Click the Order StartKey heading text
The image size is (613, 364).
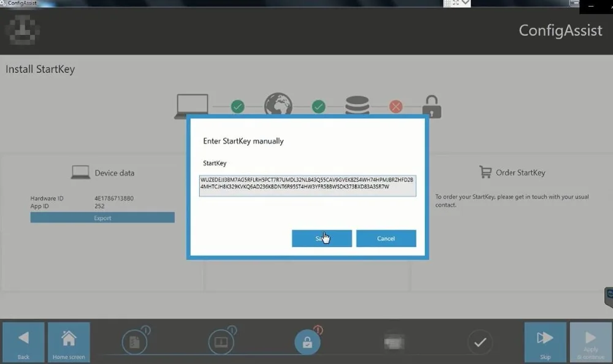click(x=520, y=172)
